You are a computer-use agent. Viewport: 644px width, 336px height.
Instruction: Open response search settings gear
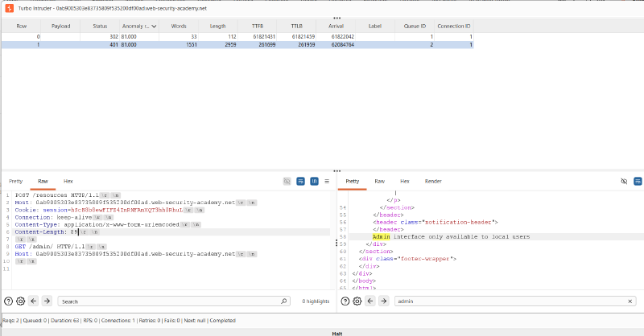357,301
